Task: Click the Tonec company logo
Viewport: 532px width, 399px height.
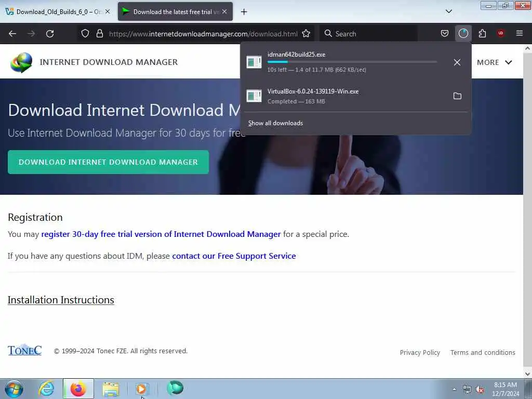Action: point(25,350)
